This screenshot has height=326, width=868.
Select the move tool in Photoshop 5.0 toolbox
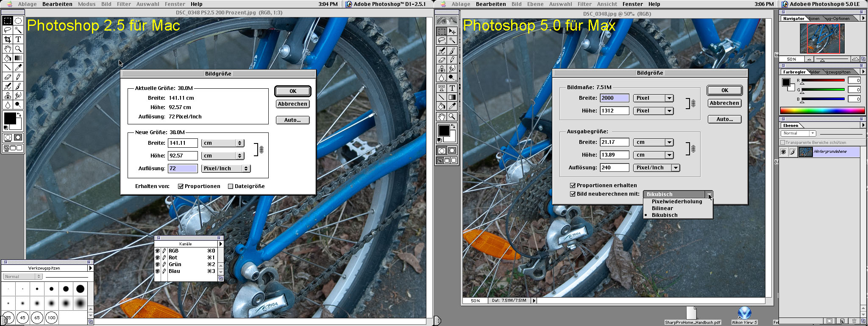(x=452, y=31)
